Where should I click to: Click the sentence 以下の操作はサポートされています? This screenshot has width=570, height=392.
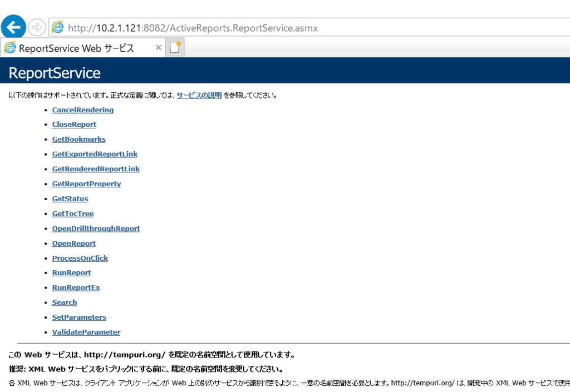pos(143,96)
